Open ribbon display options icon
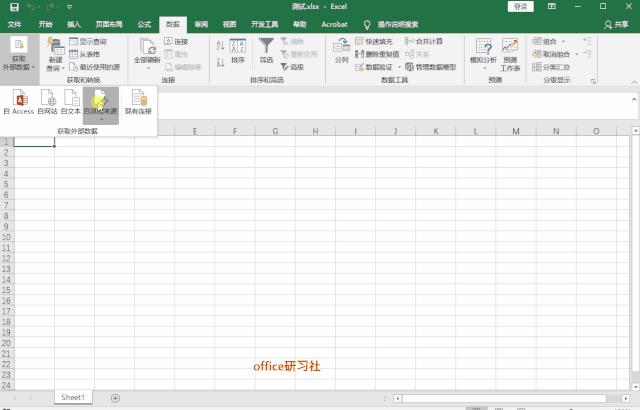 551,7
